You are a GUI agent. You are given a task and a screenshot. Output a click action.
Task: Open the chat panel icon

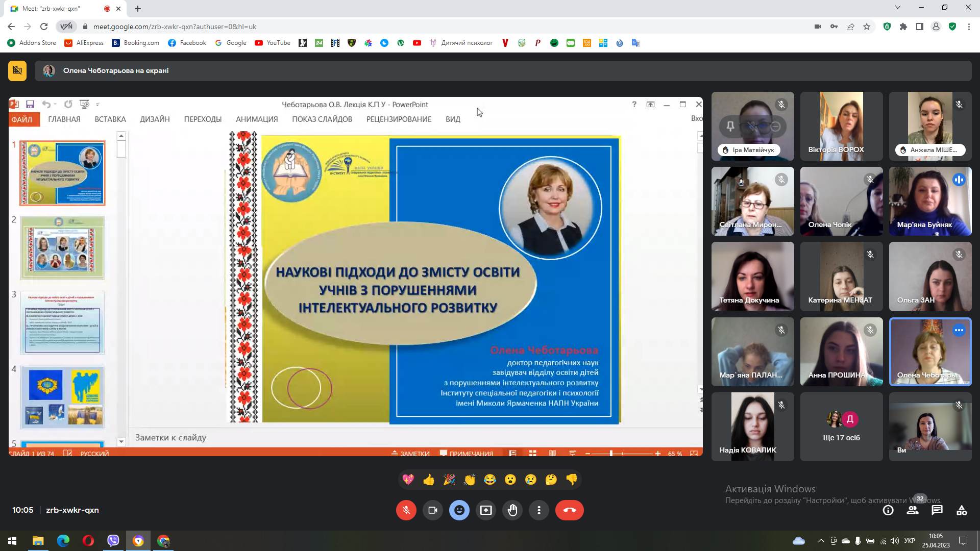pos(937,510)
